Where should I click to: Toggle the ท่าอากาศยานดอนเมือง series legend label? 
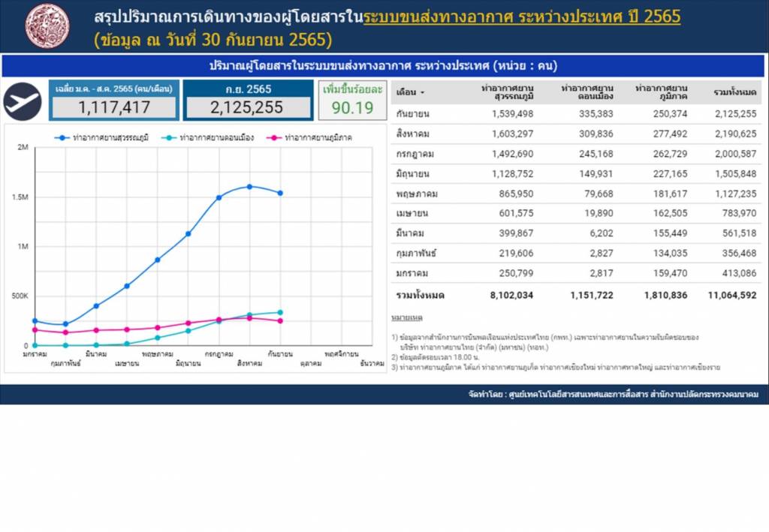(x=217, y=138)
